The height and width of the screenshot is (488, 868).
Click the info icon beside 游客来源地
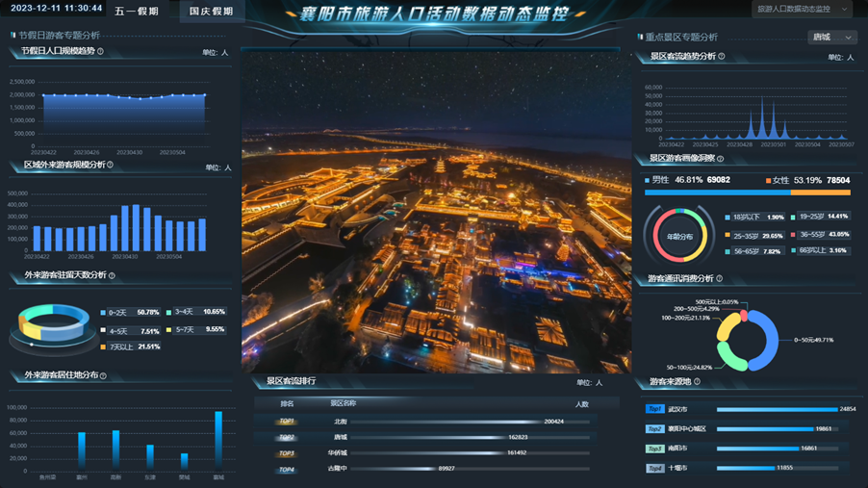point(698,382)
